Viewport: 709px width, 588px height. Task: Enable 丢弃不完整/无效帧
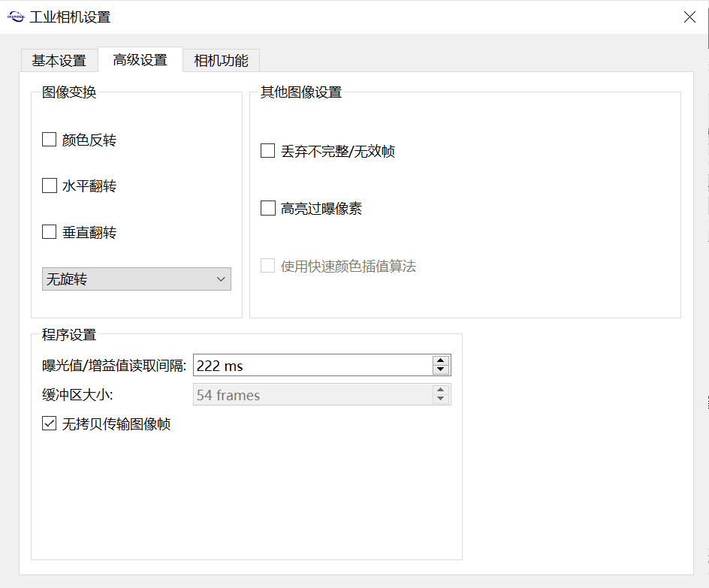268,152
